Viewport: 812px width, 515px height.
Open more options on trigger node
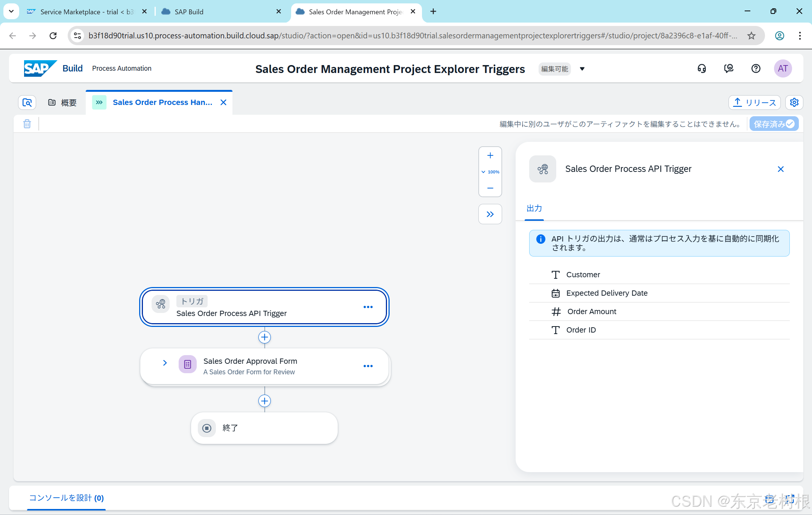coord(368,307)
